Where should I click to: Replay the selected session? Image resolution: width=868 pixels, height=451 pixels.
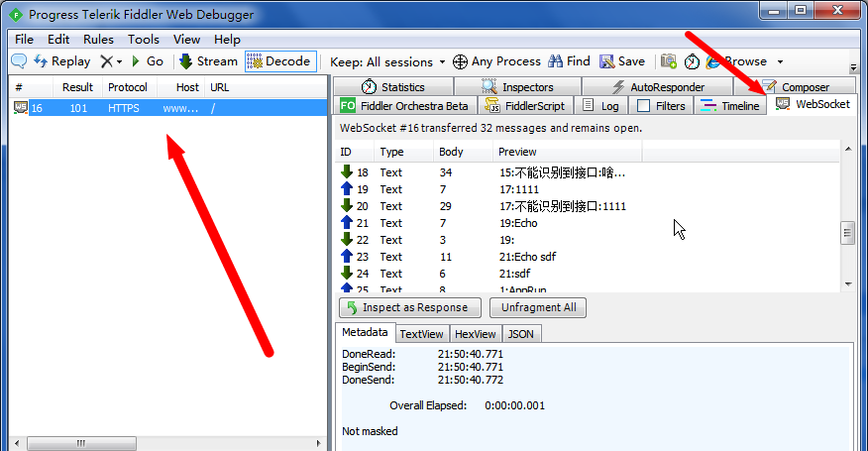coord(62,60)
